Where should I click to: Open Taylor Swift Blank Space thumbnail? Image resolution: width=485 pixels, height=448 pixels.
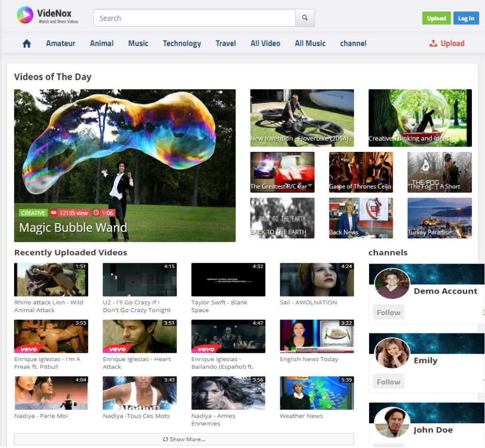228,280
